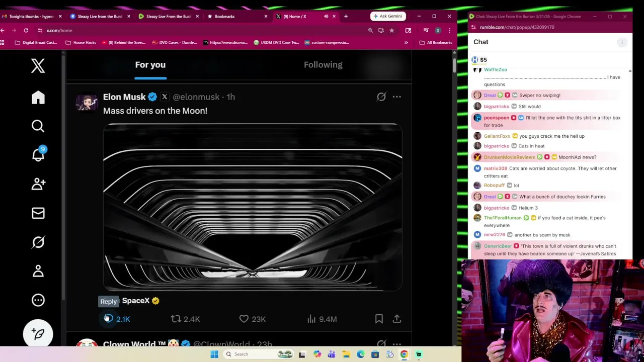
Task: Open Messages envelope icon in sidebar
Action: coord(38,213)
